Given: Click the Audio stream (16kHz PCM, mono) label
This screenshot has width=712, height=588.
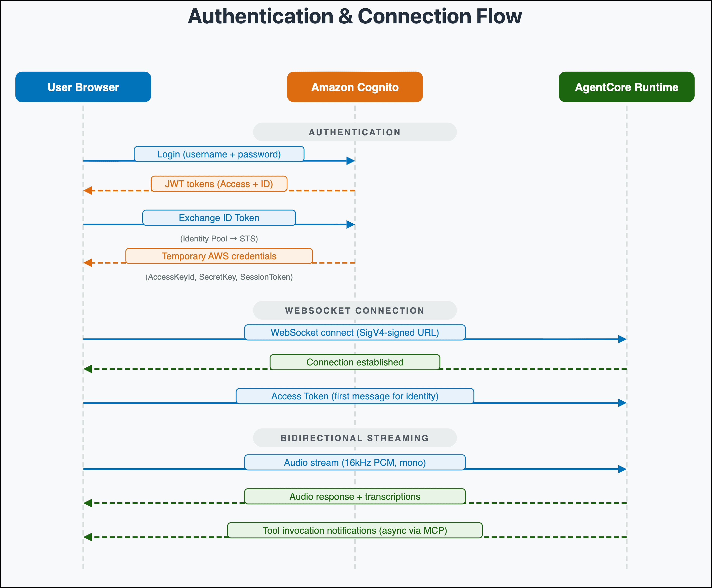Looking at the screenshot, I should pyautogui.click(x=354, y=462).
